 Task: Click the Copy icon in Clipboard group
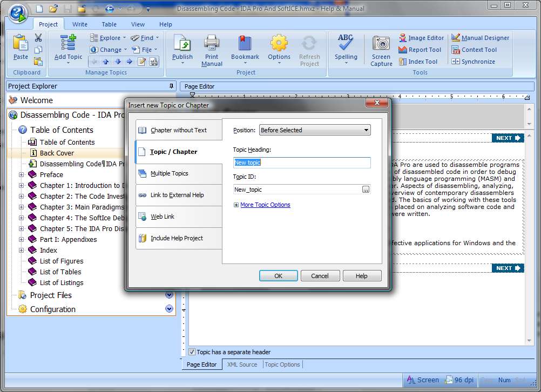coord(38,50)
